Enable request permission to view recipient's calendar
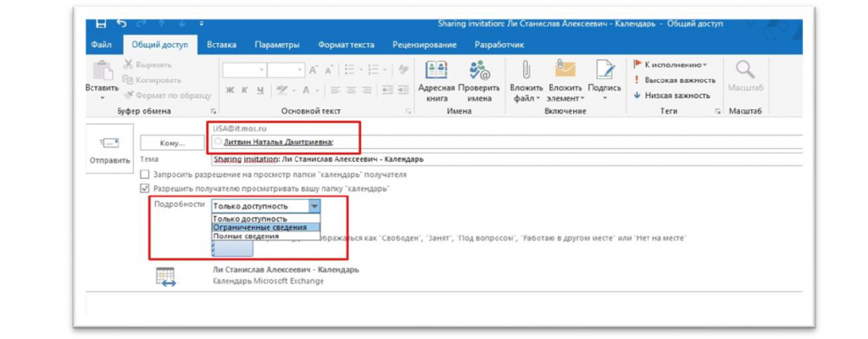The height and width of the screenshot is (339, 868). (144, 175)
